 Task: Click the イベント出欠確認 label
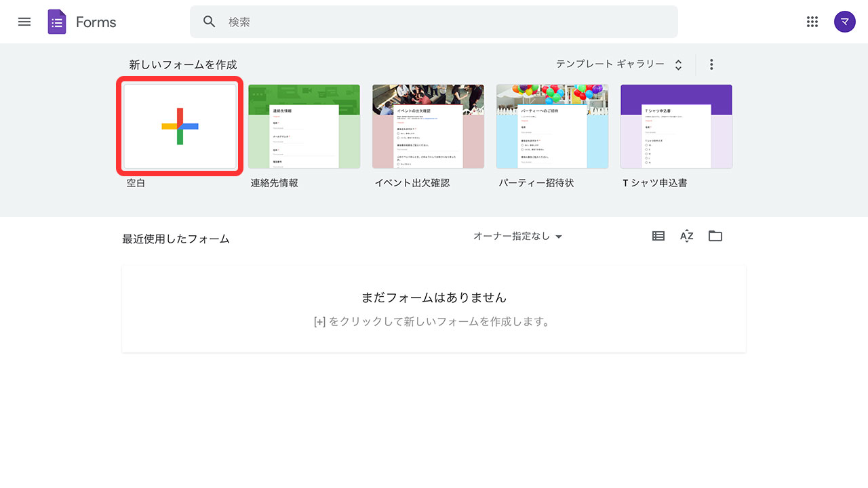tap(412, 183)
